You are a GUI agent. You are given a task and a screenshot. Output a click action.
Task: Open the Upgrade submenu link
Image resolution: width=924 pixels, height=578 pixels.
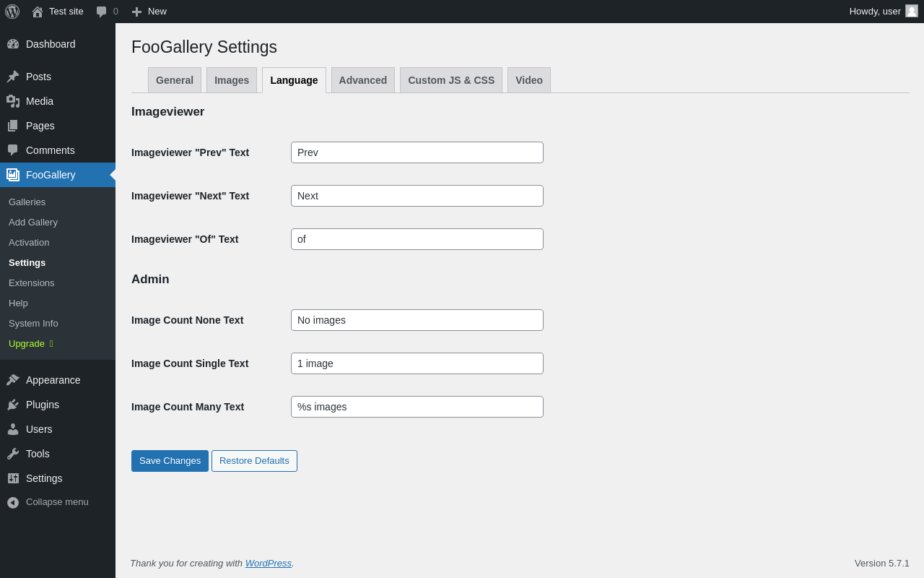pyautogui.click(x=27, y=344)
